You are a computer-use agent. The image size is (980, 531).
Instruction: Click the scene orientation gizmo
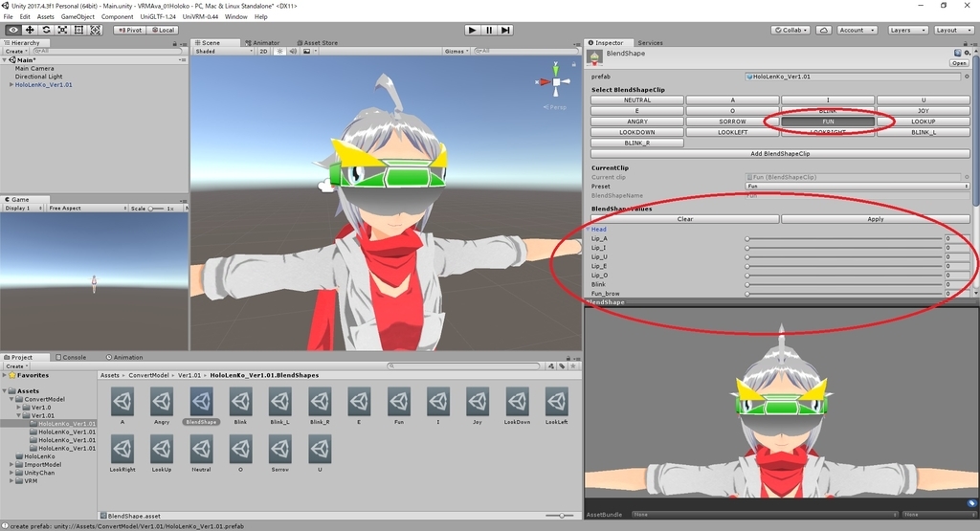pos(556,82)
